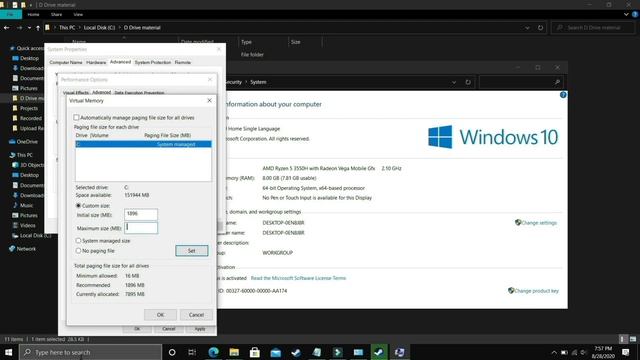Screen dimensions: 640x360
Task: Expand File Explorer address bar history dropdown
Action: point(527,28)
